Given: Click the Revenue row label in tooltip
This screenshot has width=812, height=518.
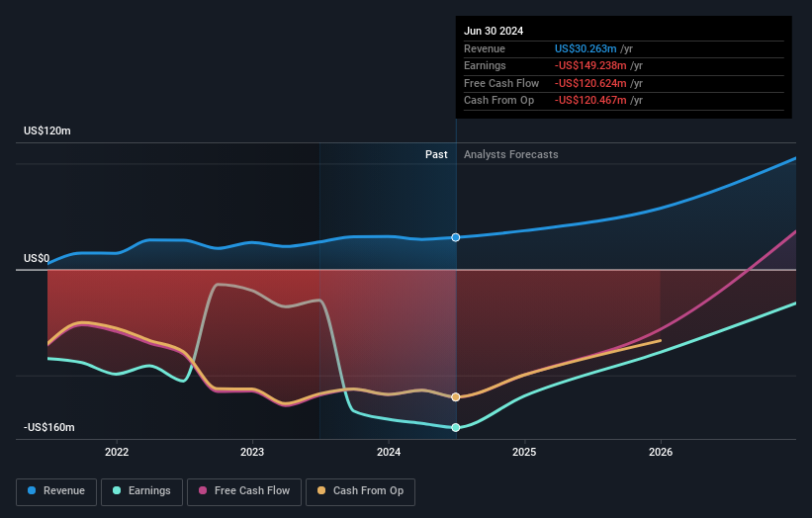Looking at the screenshot, I should pyautogui.click(x=485, y=48).
